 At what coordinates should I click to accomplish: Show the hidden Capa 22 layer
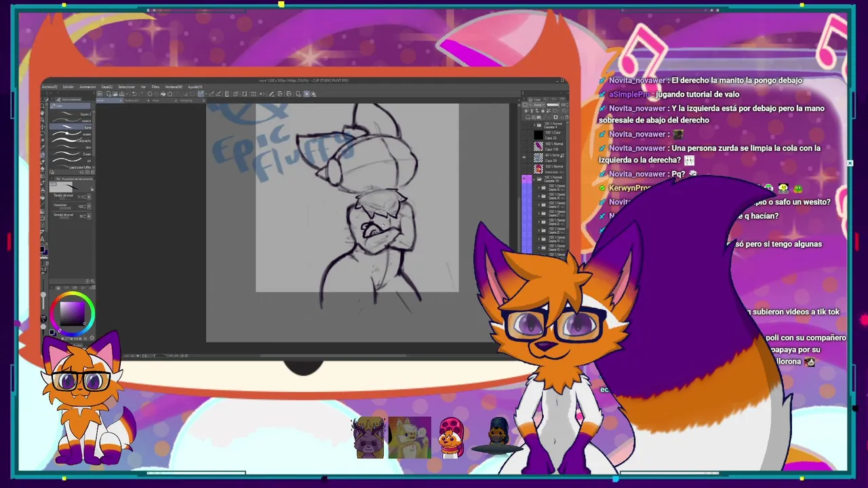524,136
